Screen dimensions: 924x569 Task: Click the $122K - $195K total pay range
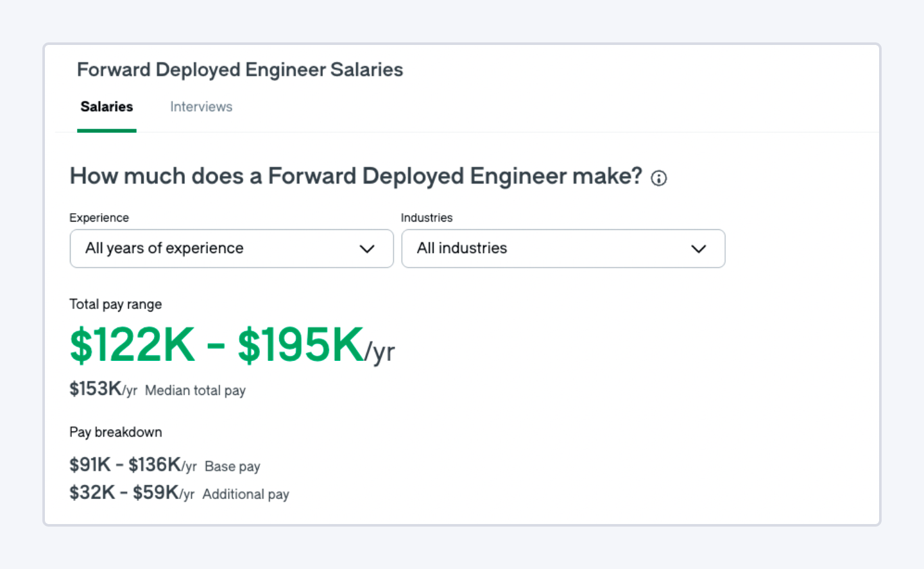[232, 346]
